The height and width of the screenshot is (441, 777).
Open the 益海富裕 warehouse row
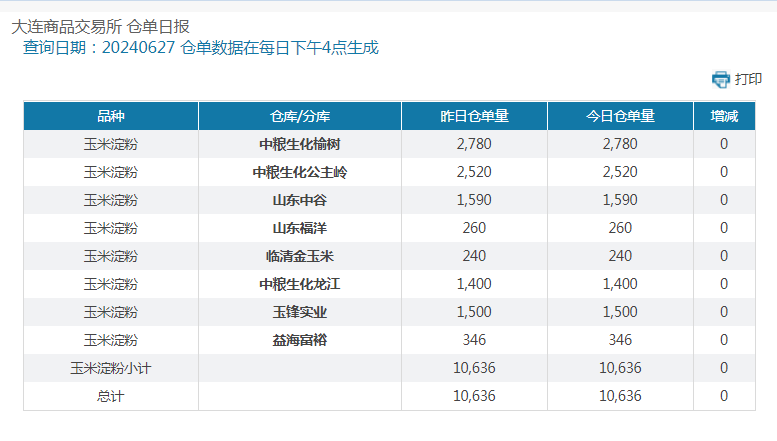click(x=300, y=340)
